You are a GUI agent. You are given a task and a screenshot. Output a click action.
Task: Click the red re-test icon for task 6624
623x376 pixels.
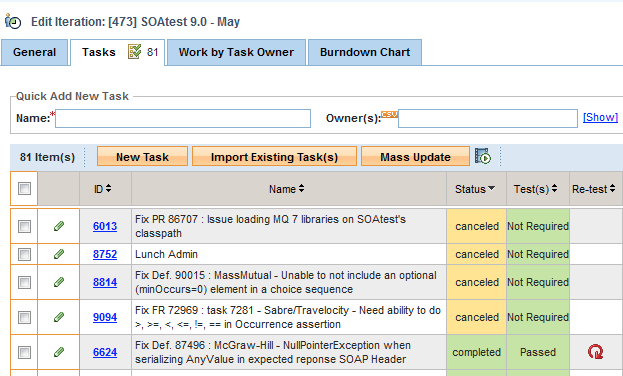595,352
